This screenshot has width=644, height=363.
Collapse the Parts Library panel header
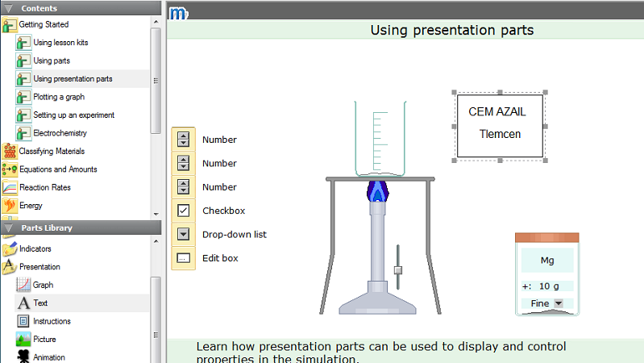(x=7, y=228)
